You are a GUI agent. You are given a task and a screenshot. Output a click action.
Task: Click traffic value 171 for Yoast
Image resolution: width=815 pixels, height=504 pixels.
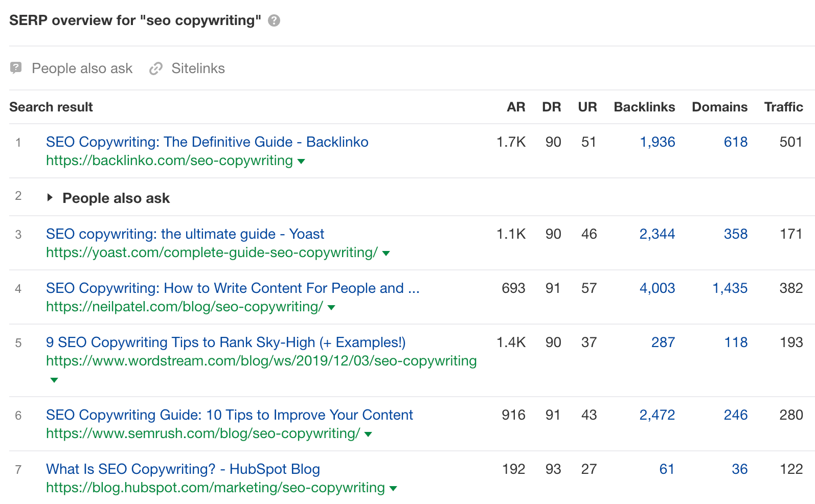tap(791, 234)
